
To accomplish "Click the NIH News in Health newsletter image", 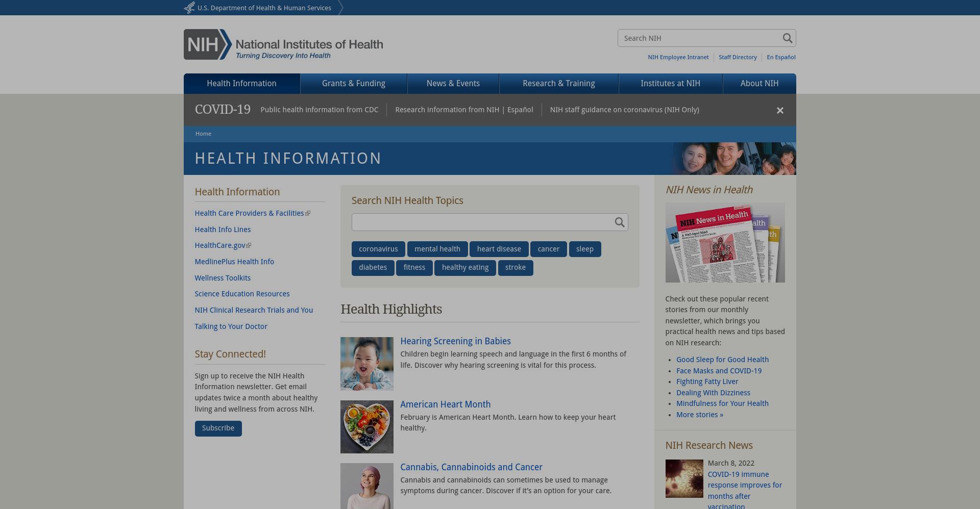I will pyautogui.click(x=725, y=243).
